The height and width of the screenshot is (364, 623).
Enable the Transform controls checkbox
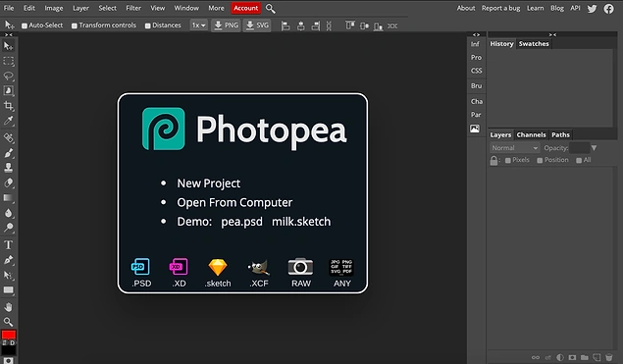(x=75, y=26)
